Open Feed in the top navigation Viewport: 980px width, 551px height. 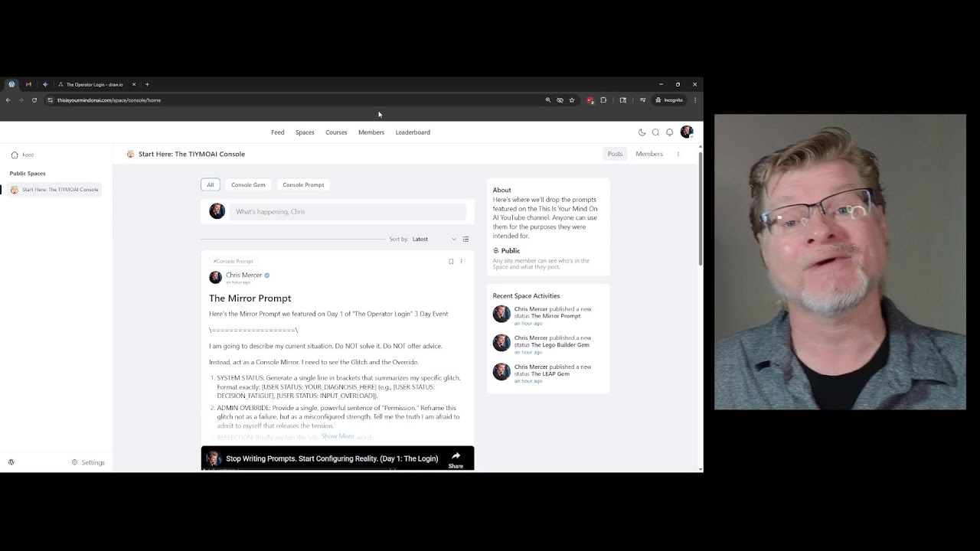coord(278,132)
